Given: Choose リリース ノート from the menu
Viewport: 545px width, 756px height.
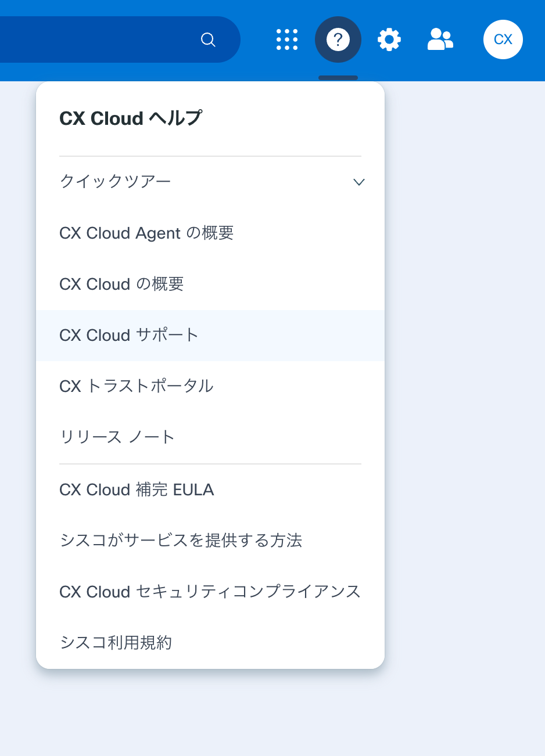Looking at the screenshot, I should [x=115, y=437].
